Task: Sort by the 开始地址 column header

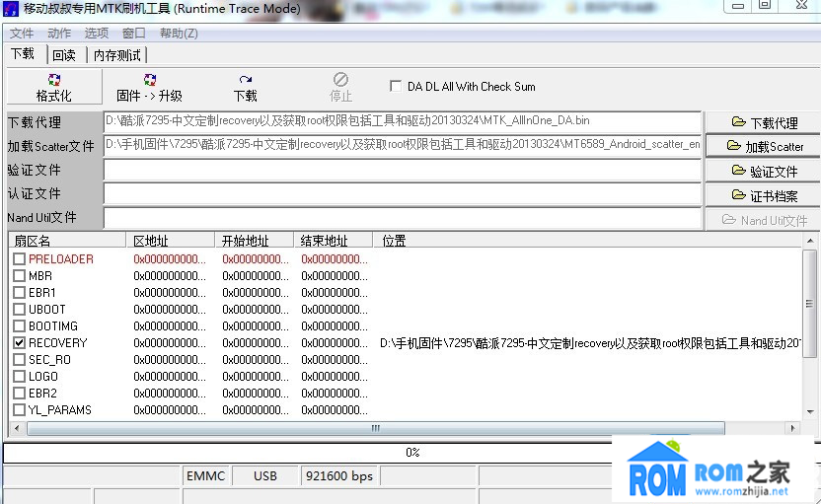Action: [254, 241]
